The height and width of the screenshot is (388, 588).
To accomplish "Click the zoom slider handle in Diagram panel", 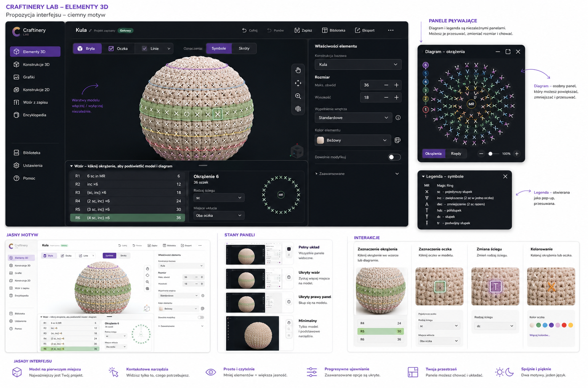I will tap(490, 154).
